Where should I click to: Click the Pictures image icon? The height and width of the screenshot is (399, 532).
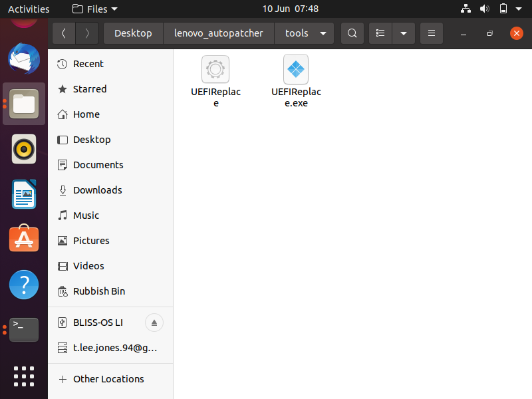[x=62, y=241]
